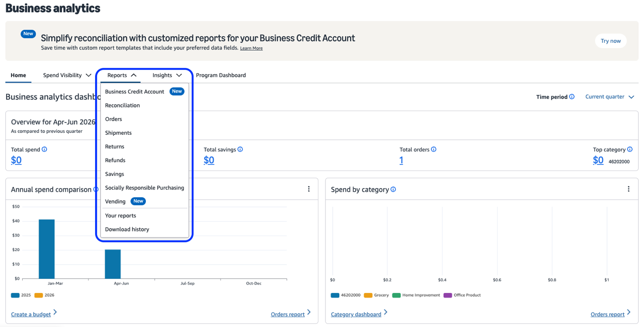Viewport: 644px width, 327px height.
Task: Click the $0 Total spend value
Action: [x=17, y=160]
